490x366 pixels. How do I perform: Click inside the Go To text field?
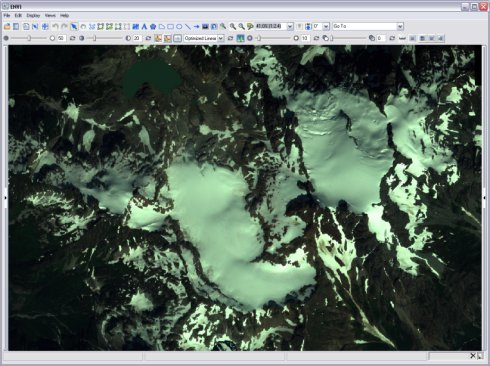(x=364, y=26)
